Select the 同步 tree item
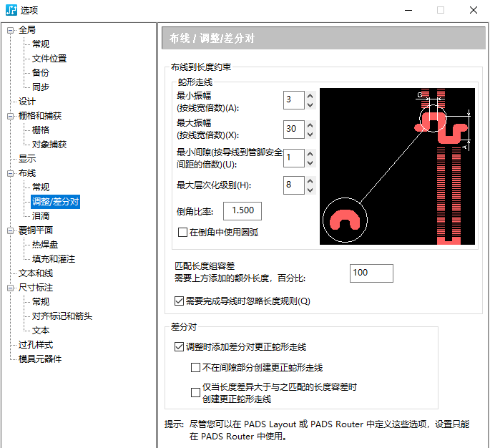 coord(41,87)
